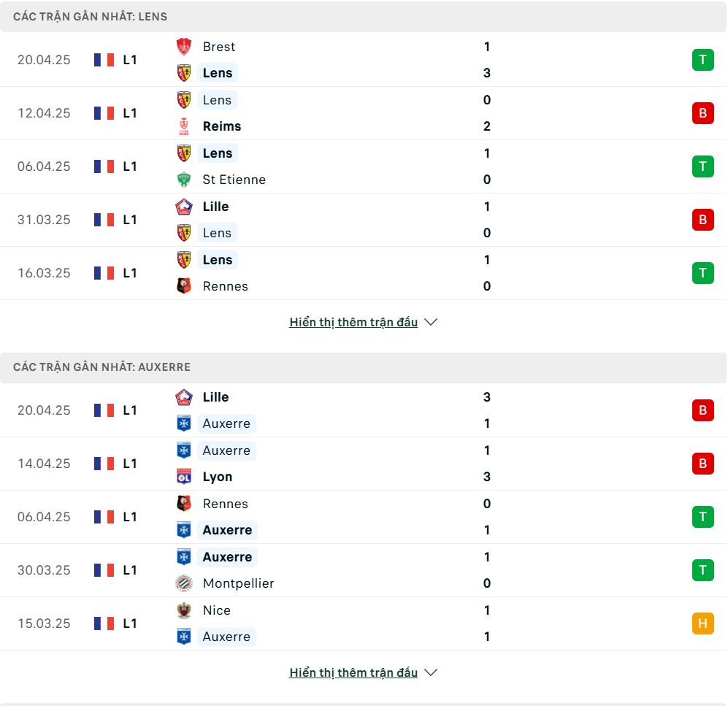Click L1 league label on 14.04.25 row

tap(130, 464)
